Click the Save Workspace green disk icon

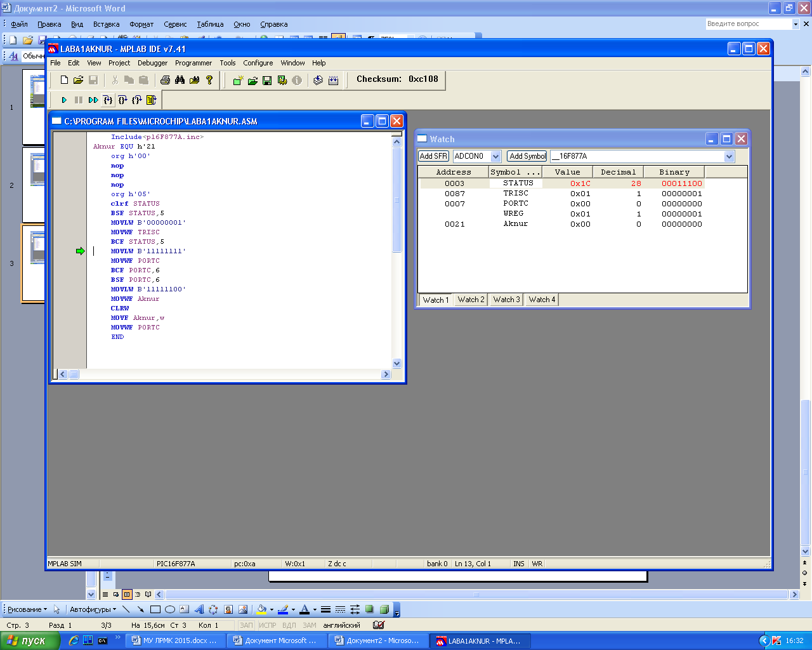point(267,81)
